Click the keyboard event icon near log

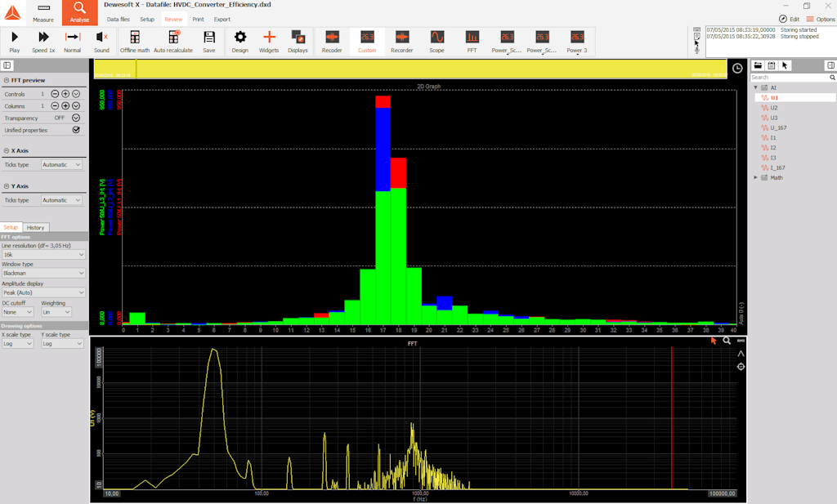click(x=696, y=29)
